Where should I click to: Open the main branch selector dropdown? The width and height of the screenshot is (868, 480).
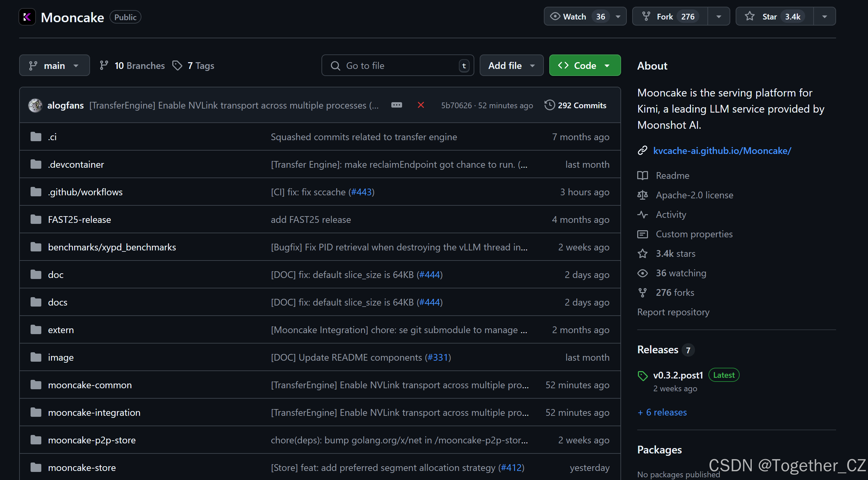[54, 65]
